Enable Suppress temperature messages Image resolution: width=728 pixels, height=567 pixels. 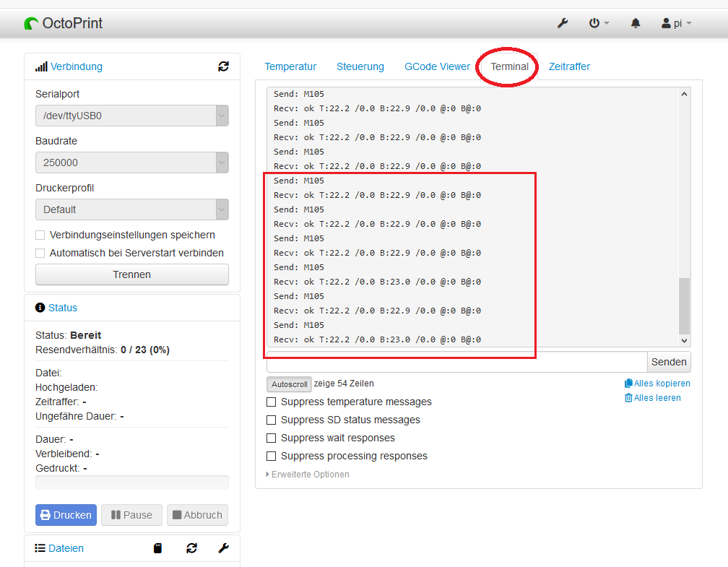[x=272, y=402]
